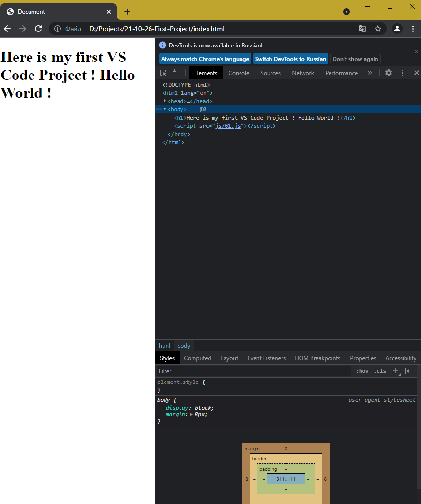Click the address bar URL
Viewport: 421px width, 504px height.
pos(157,29)
